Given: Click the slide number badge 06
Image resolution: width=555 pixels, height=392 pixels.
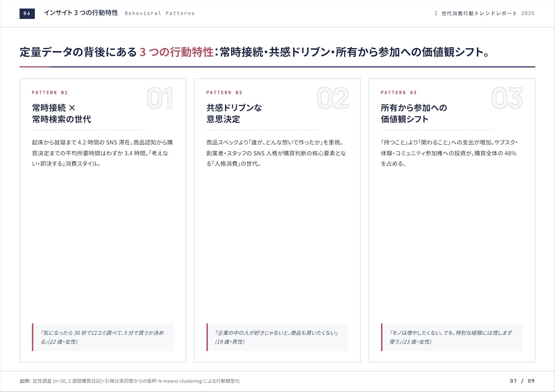Looking at the screenshot, I should click(x=27, y=14).
